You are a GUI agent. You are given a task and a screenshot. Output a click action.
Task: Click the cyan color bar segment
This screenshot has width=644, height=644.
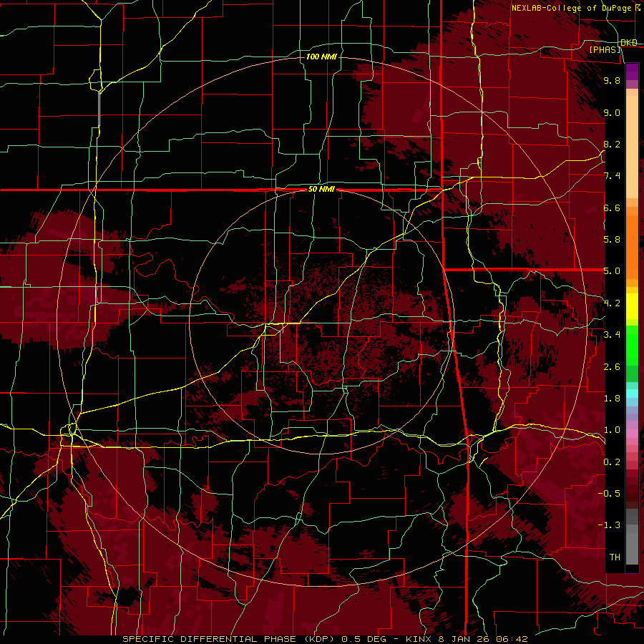(632, 394)
